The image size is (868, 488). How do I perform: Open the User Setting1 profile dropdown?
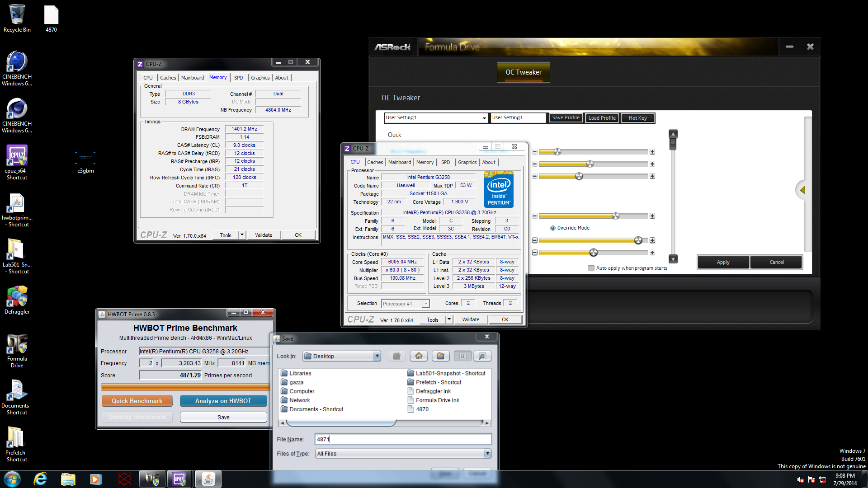(x=484, y=118)
